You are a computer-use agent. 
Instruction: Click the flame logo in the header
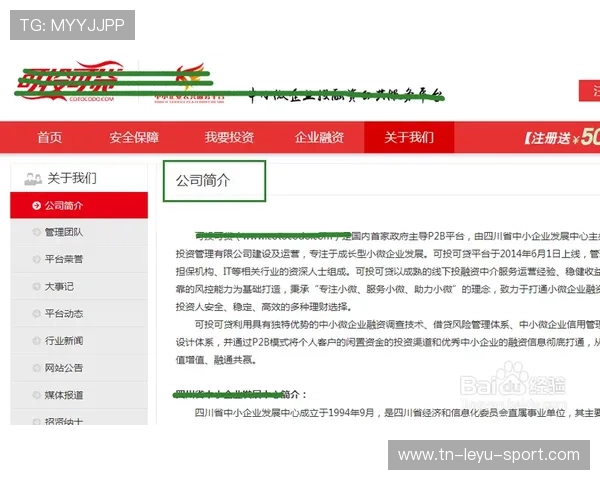tap(190, 83)
